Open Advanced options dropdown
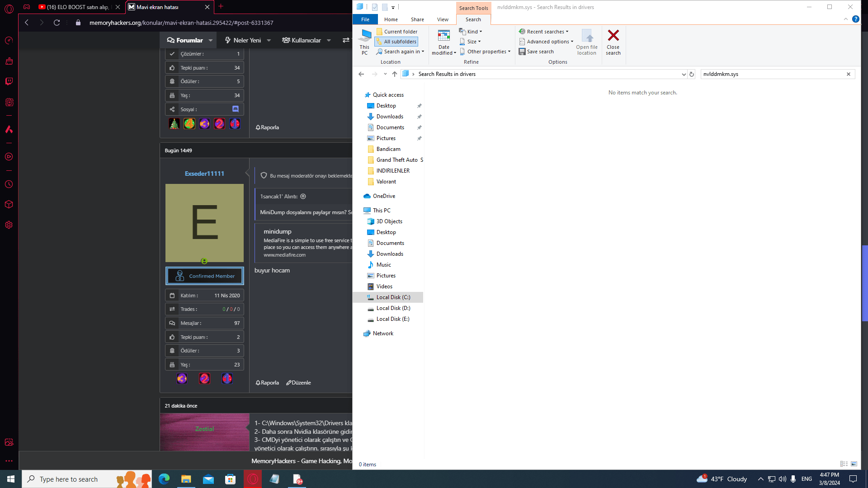 coord(546,42)
